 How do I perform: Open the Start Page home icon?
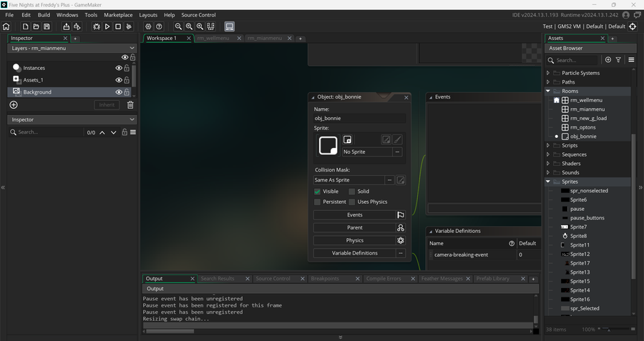[x=6, y=26]
